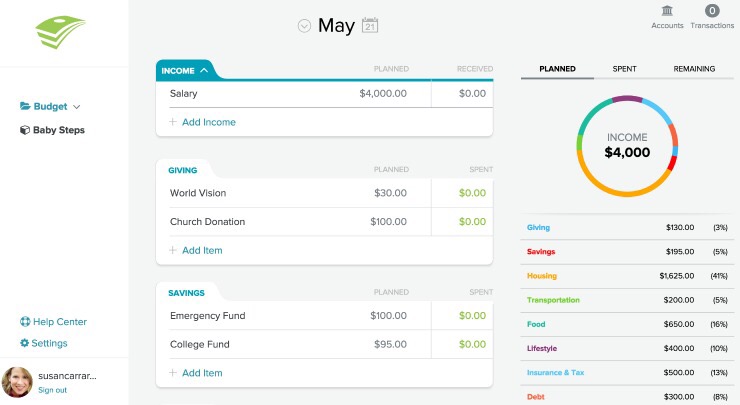Click Add Item under Giving
Screen dimensions: 740x405
pyautogui.click(x=202, y=250)
